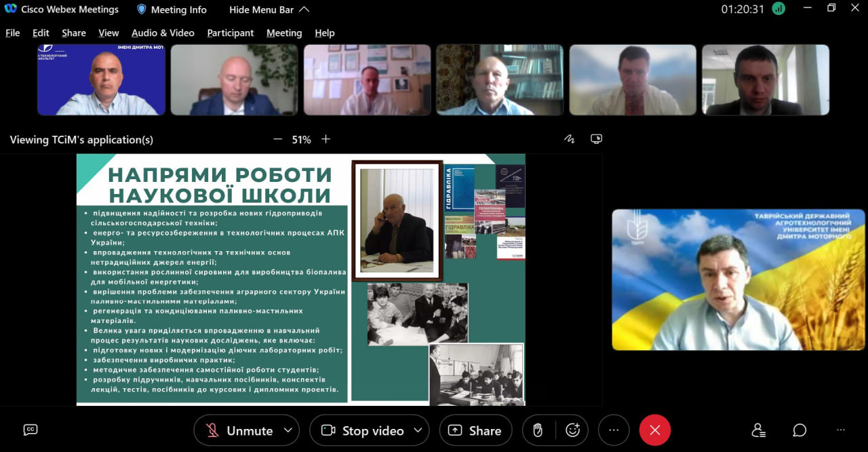
Task: Open the View menu
Action: (108, 33)
